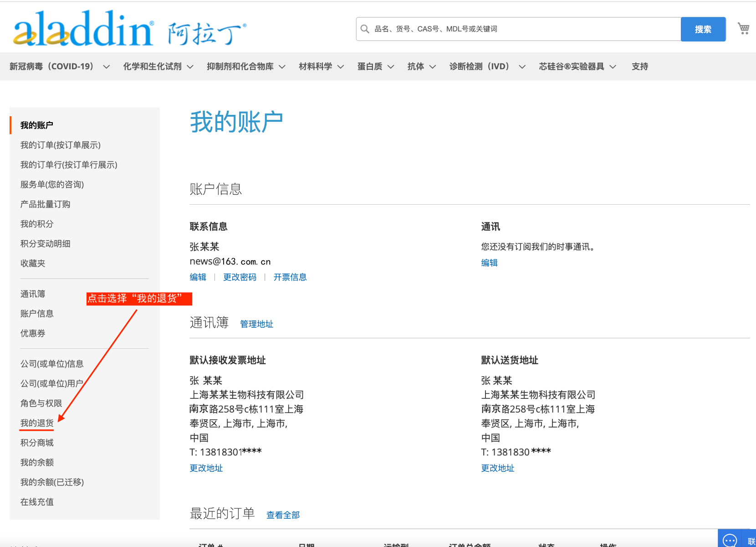Image resolution: width=756 pixels, height=547 pixels.
Task: Expand the 化学和生化试剂 dropdown
Action: coord(158,67)
